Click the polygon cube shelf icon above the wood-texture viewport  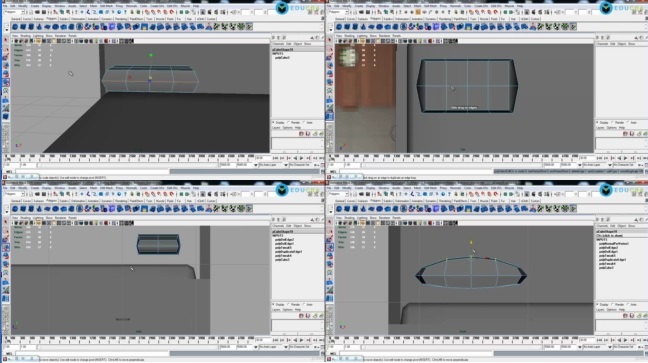click(x=347, y=27)
